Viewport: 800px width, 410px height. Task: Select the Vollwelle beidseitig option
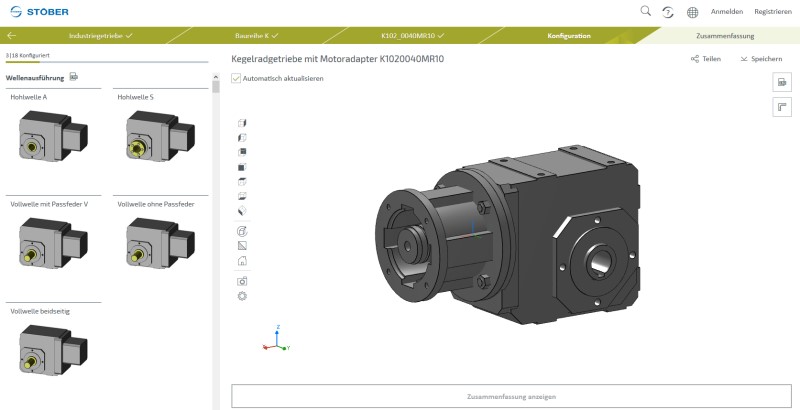click(52, 350)
